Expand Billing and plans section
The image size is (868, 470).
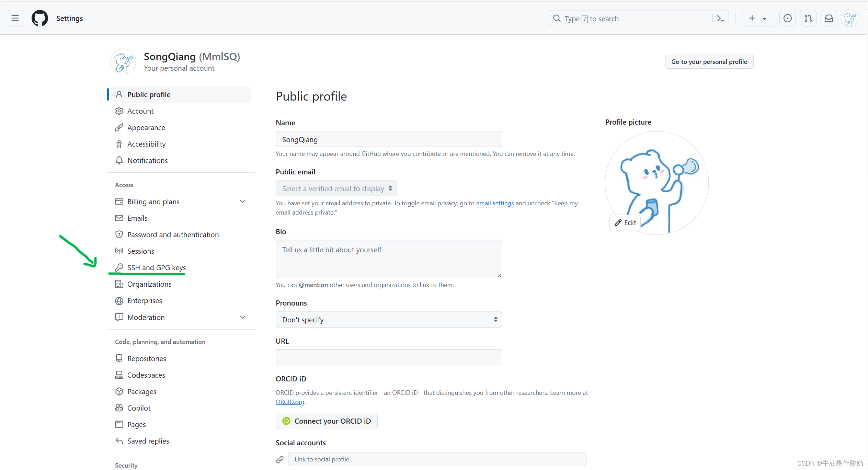coord(242,202)
